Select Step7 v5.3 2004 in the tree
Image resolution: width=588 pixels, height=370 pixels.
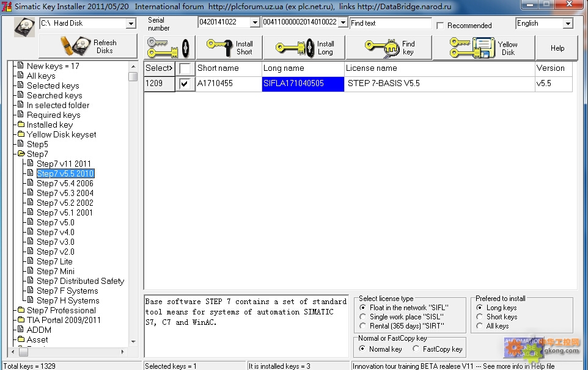tap(65, 193)
